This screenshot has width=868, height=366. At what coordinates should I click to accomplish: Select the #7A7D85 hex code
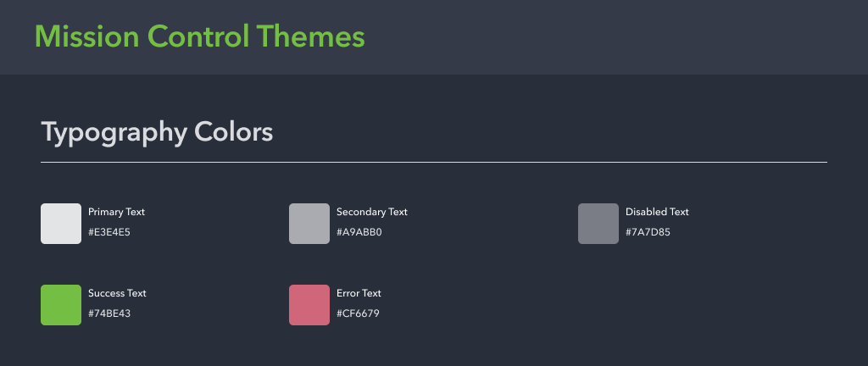[648, 232]
